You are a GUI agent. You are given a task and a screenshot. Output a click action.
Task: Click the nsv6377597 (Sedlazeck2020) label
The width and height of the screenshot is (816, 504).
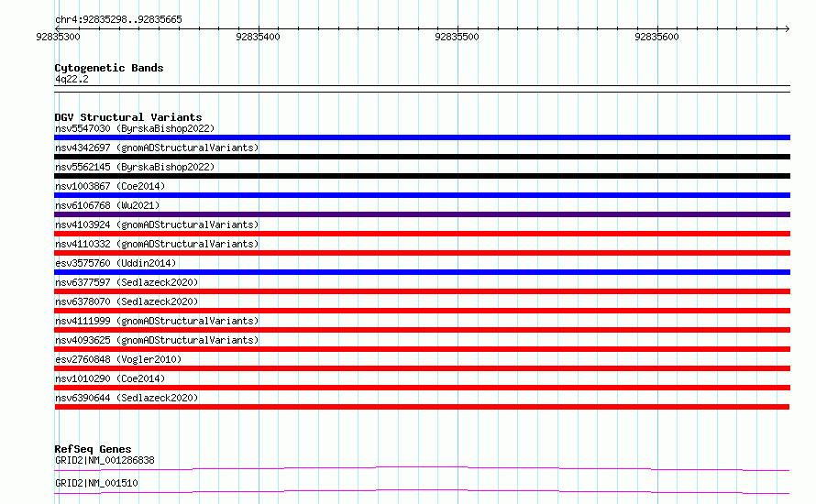pos(127,282)
